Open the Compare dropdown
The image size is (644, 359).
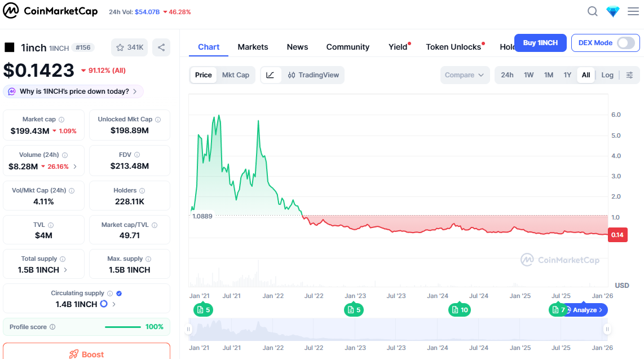(464, 75)
